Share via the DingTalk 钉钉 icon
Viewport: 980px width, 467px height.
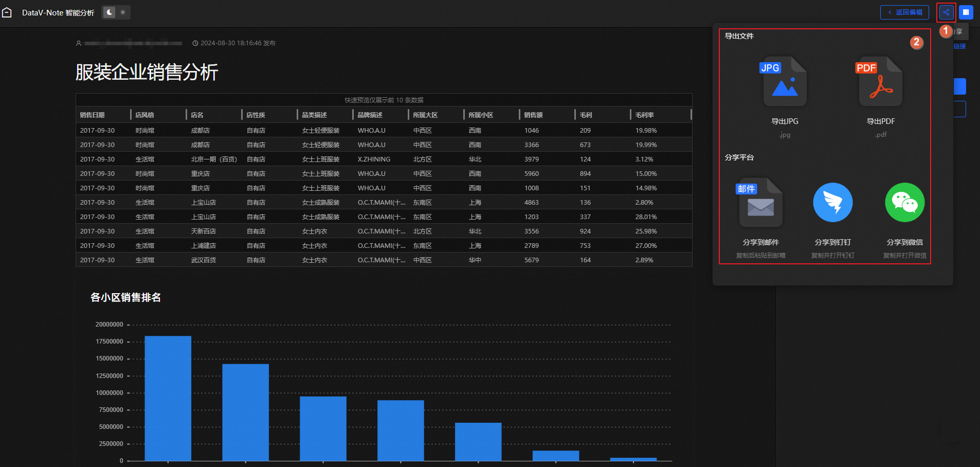click(832, 203)
